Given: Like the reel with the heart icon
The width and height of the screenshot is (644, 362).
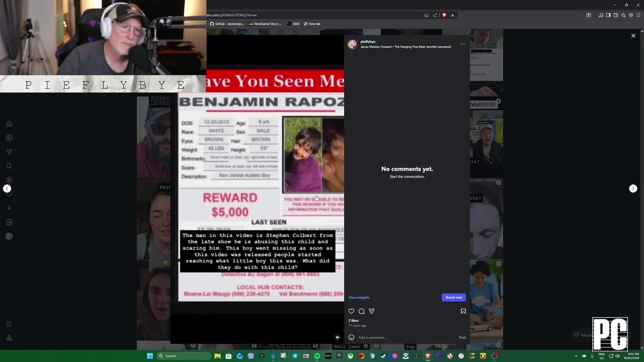Looking at the screenshot, I should (x=351, y=311).
